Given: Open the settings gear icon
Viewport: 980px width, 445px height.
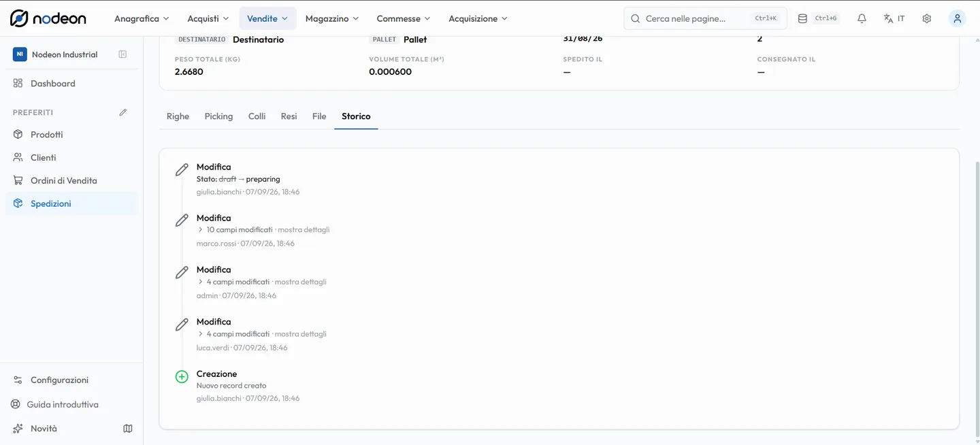Looking at the screenshot, I should click(x=926, y=18).
